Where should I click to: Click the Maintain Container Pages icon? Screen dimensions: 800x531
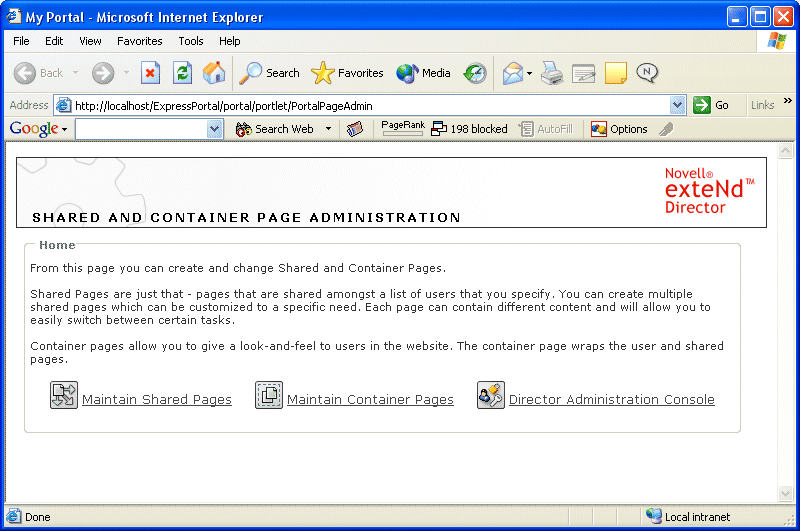click(x=269, y=395)
